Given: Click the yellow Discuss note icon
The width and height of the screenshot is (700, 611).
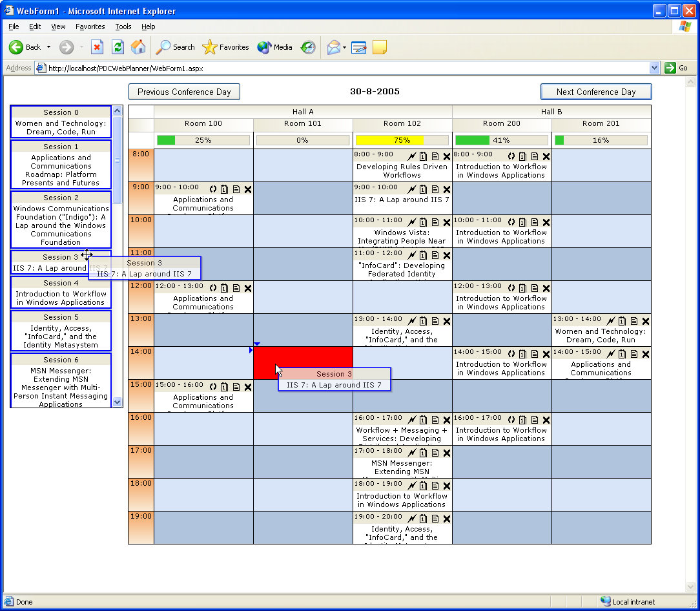Looking at the screenshot, I should coord(380,47).
